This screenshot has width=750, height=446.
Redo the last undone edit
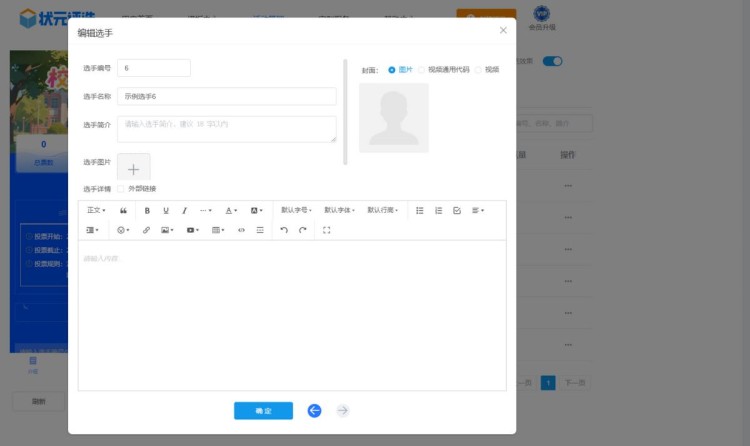[302, 230]
